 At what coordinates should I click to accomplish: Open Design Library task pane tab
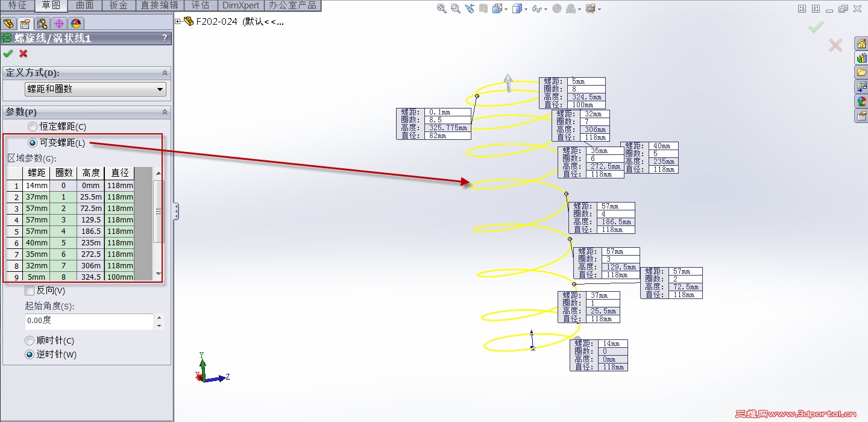(x=861, y=58)
